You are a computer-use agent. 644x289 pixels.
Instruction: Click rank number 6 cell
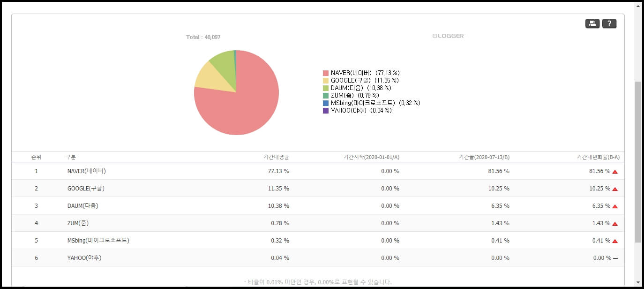(x=36, y=258)
